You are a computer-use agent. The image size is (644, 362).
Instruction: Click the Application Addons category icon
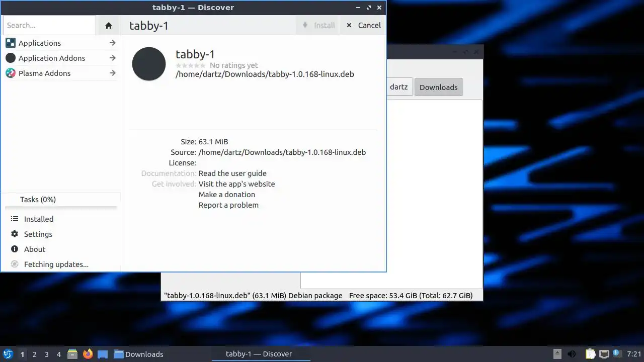point(11,58)
